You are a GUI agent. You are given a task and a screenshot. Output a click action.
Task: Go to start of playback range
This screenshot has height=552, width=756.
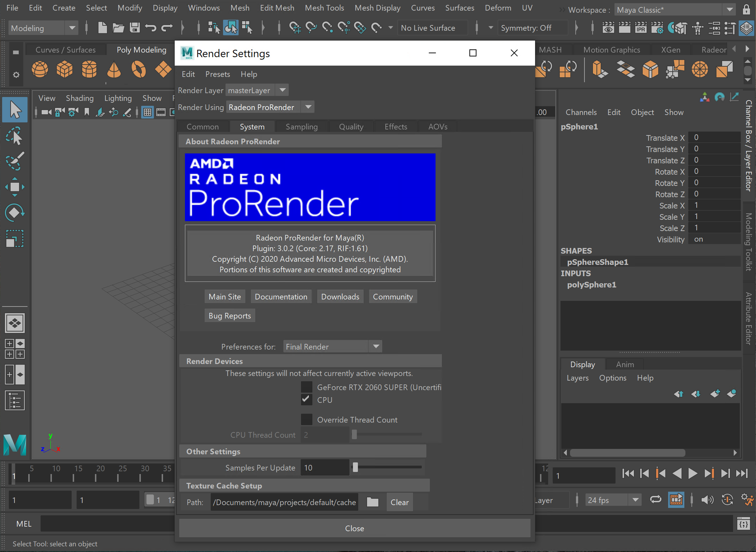628,473
